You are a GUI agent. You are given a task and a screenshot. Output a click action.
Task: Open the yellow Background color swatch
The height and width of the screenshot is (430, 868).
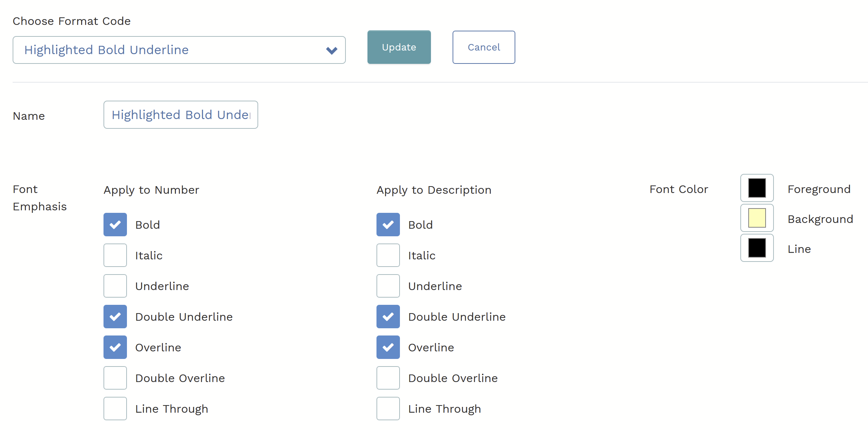tap(757, 218)
